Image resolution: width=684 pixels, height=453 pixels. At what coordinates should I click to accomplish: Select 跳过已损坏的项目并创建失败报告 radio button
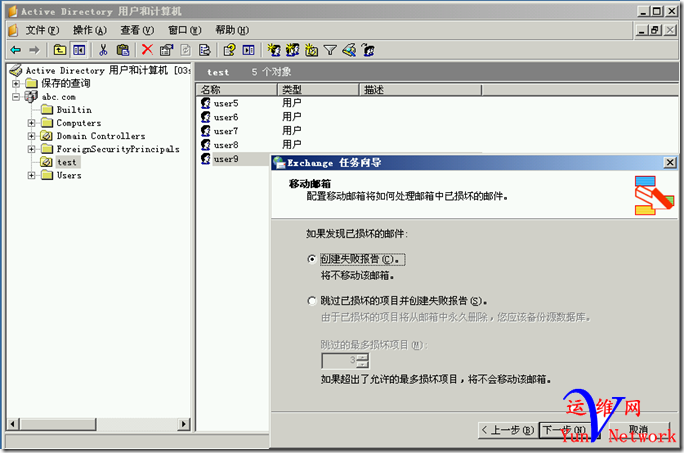(x=311, y=301)
